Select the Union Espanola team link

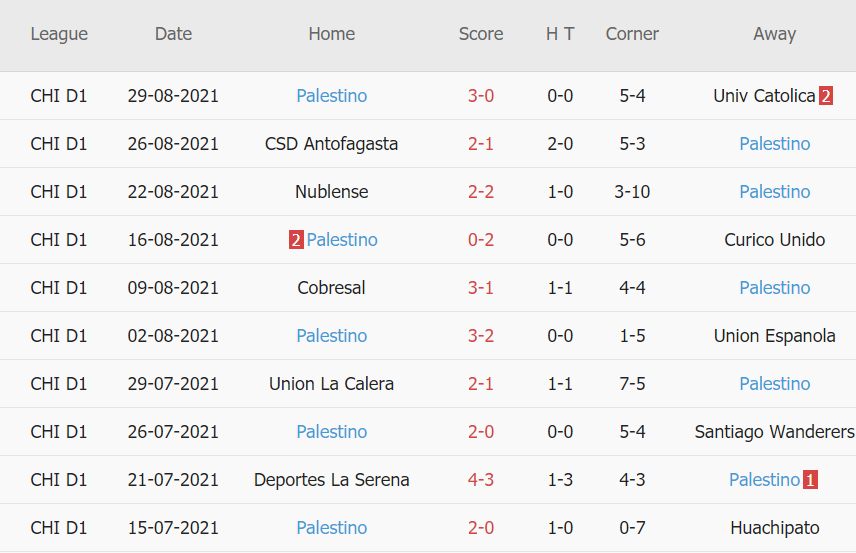[774, 336]
